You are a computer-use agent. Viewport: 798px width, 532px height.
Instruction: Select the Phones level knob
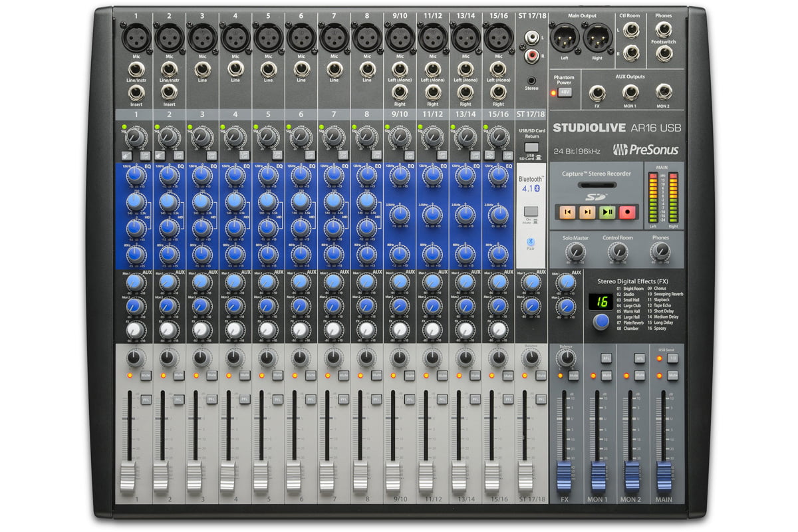click(660, 251)
